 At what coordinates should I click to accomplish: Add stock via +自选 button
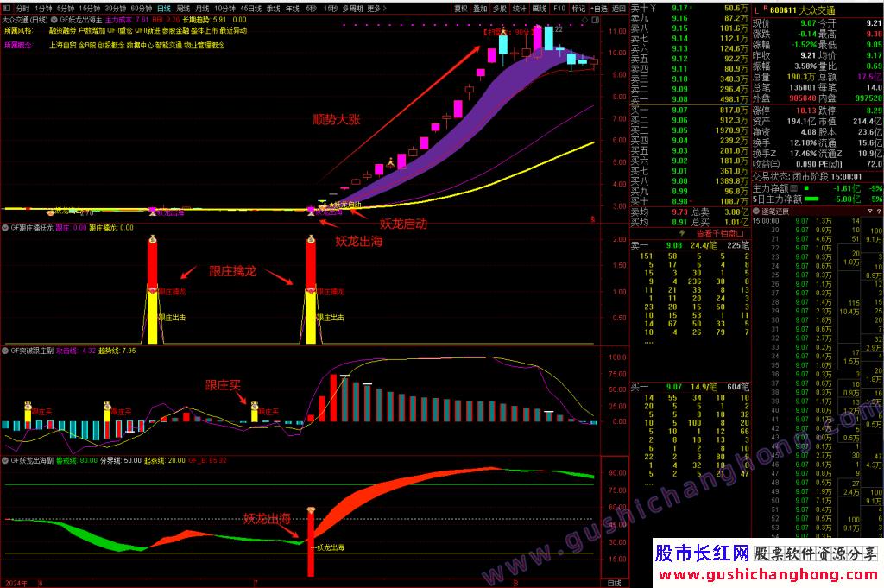click(x=599, y=9)
